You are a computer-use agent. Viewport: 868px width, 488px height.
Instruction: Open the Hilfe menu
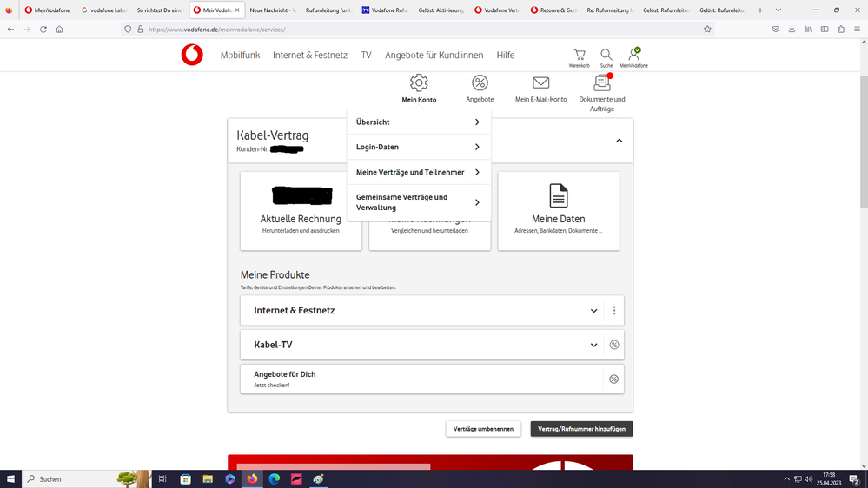[506, 55]
